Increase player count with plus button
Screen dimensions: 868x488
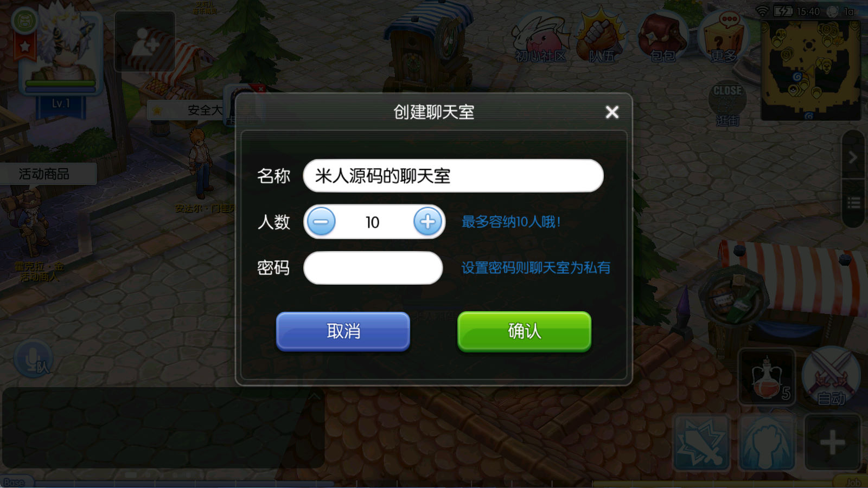pyautogui.click(x=427, y=222)
